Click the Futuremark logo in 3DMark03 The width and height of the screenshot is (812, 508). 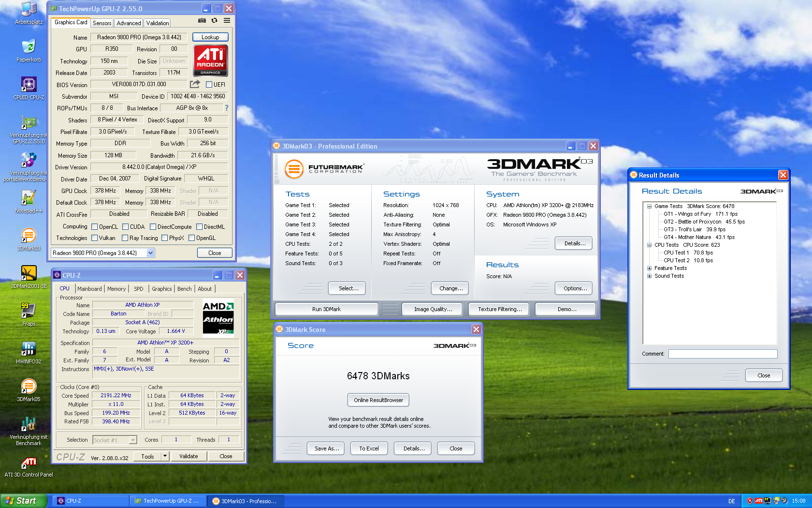(x=324, y=169)
